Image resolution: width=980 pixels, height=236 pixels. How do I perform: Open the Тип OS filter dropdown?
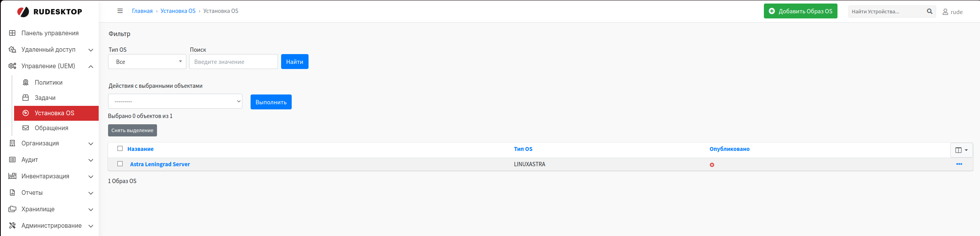point(147,62)
